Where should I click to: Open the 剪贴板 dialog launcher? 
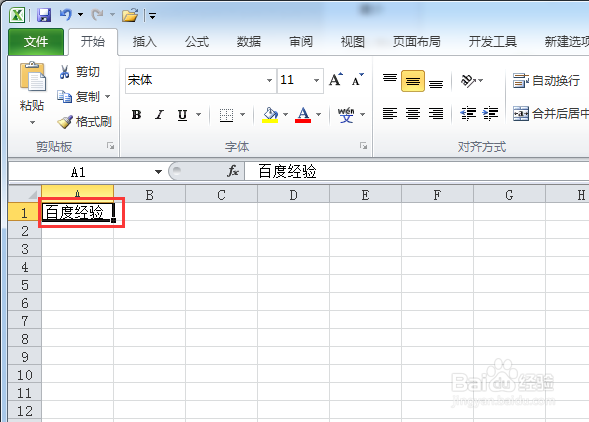[x=110, y=146]
